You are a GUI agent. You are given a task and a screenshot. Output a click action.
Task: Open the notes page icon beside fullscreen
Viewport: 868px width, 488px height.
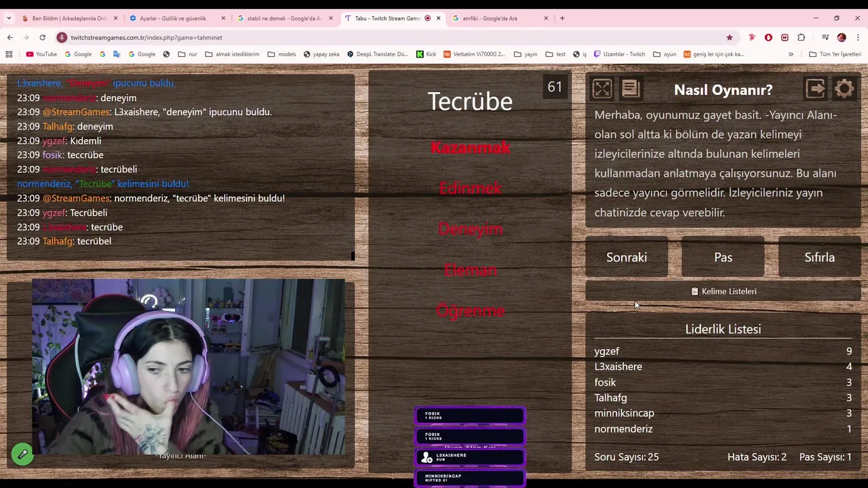630,89
